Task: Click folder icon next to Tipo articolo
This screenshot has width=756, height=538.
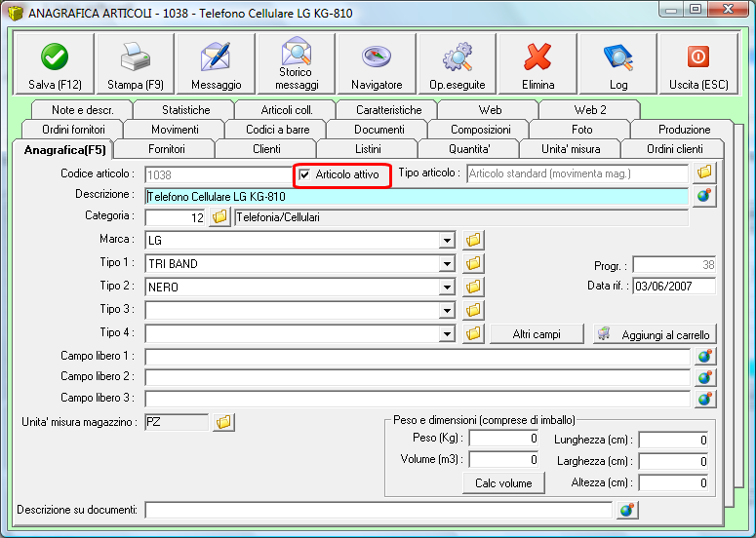Action: pos(704,173)
